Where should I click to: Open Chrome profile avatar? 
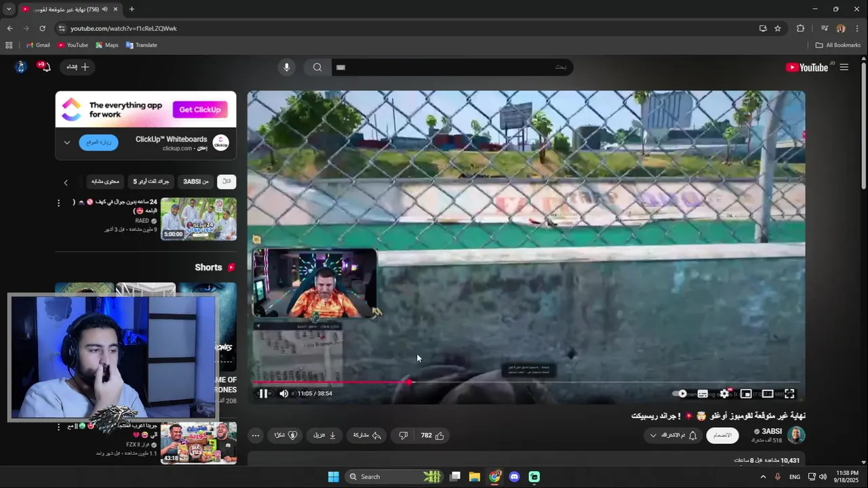(x=841, y=28)
